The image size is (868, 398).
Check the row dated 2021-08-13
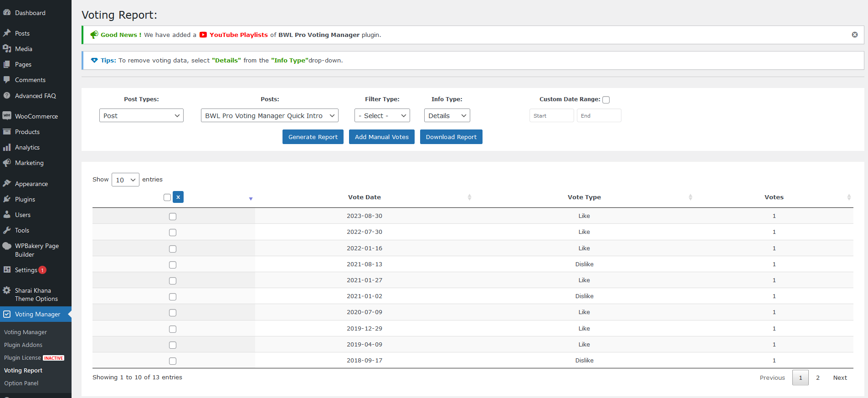coord(173,265)
